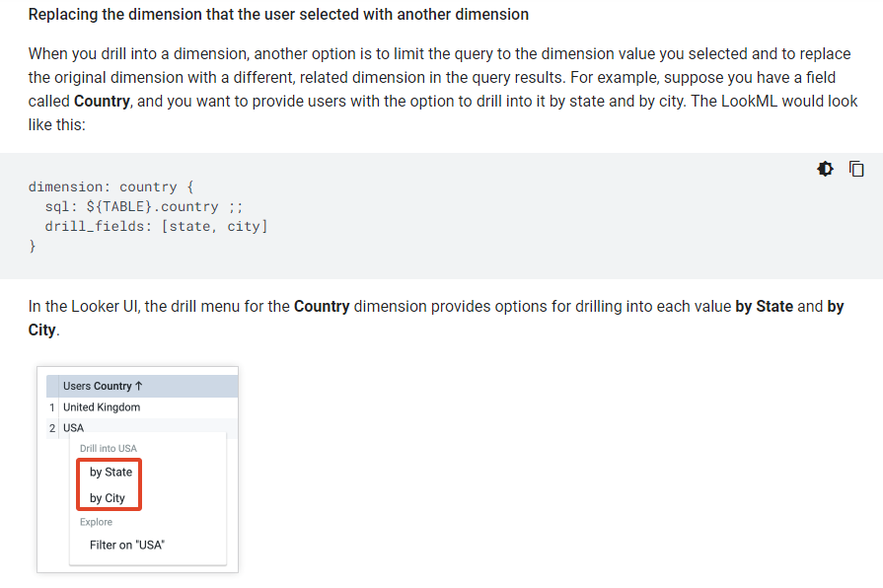Click the section heading about replacing dimension
The width and height of the screenshot is (883, 588).
click(x=278, y=14)
